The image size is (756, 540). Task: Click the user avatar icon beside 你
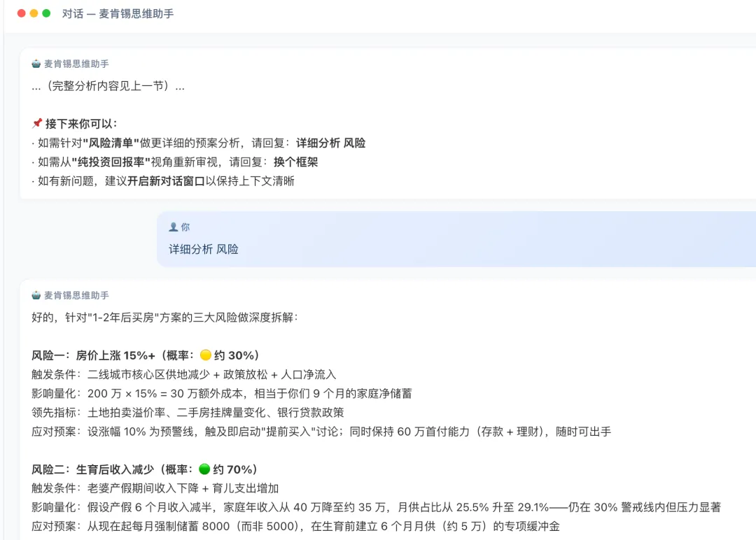(173, 227)
